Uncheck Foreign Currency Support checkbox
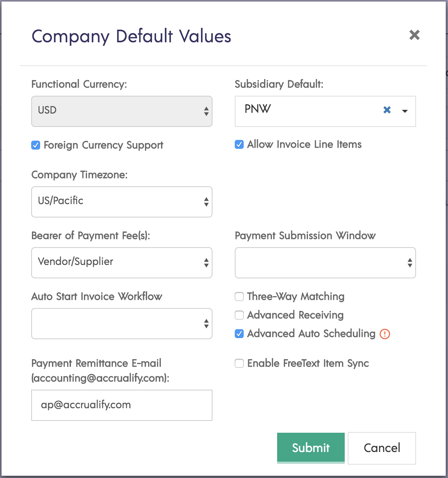The image size is (448, 478). 36,145
